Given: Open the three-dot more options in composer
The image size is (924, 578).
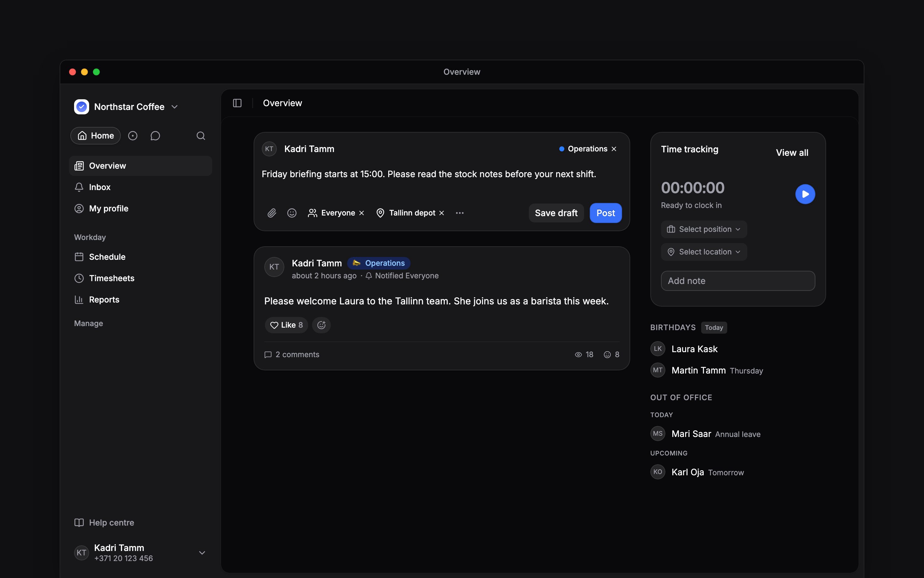Looking at the screenshot, I should pyautogui.click(x=460, y=213).
